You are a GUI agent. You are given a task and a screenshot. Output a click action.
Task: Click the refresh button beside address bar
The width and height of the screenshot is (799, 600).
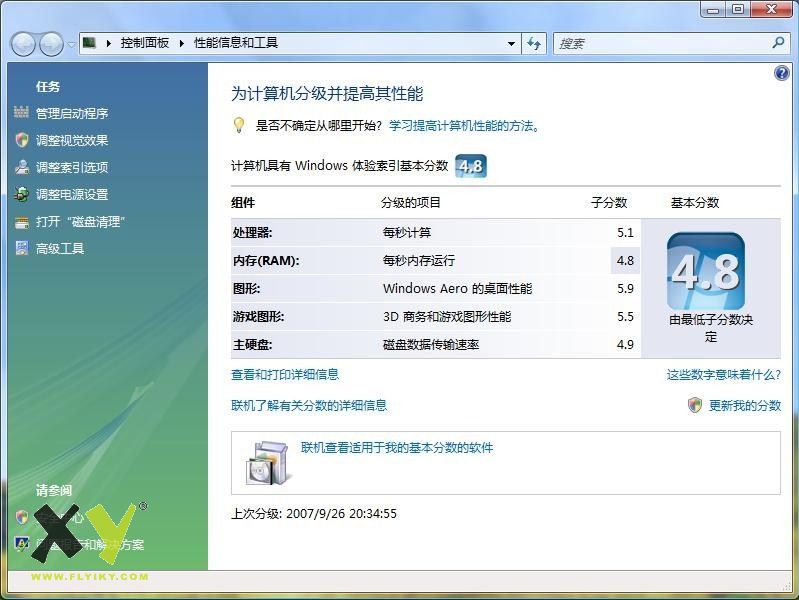534,44
